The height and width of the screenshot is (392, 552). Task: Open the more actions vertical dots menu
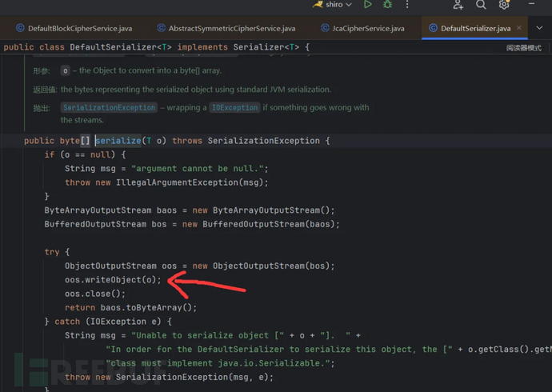(x=407, y=5)
